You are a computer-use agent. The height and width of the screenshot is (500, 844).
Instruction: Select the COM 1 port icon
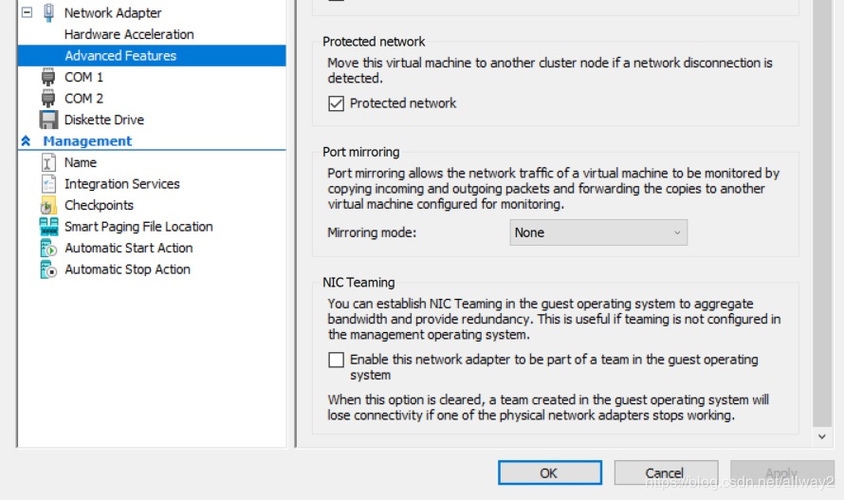[x=48, y=77]
